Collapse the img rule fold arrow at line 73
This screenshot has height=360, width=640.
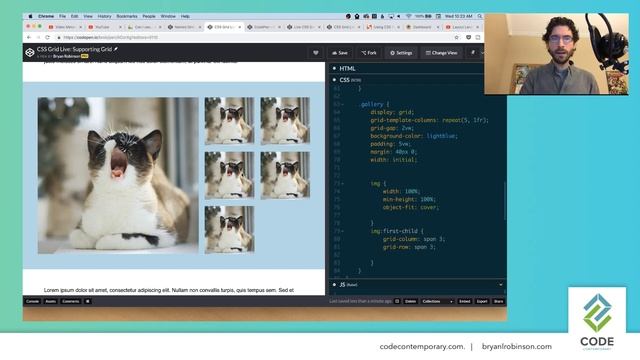[x=342, y=184]
